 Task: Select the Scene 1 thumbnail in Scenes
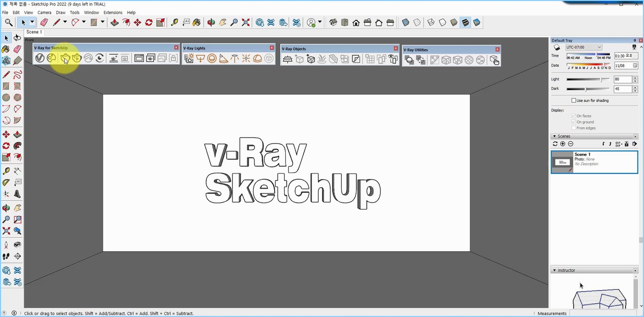562,162
